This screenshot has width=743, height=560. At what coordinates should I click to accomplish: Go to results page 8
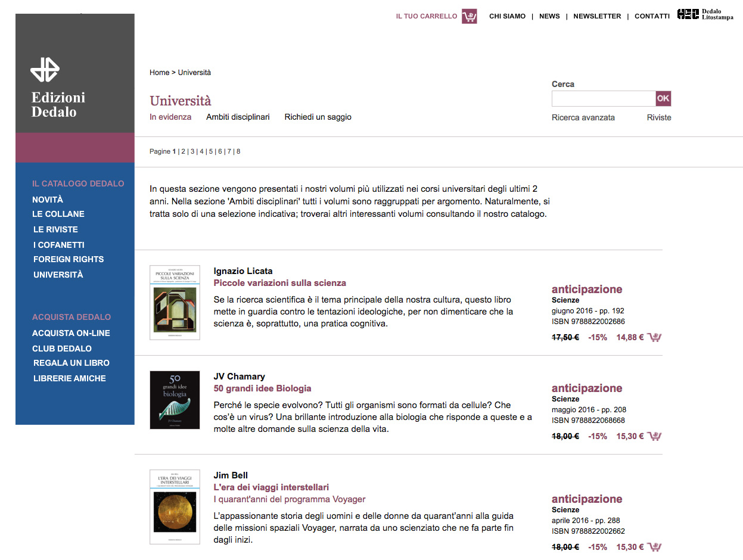238,151
